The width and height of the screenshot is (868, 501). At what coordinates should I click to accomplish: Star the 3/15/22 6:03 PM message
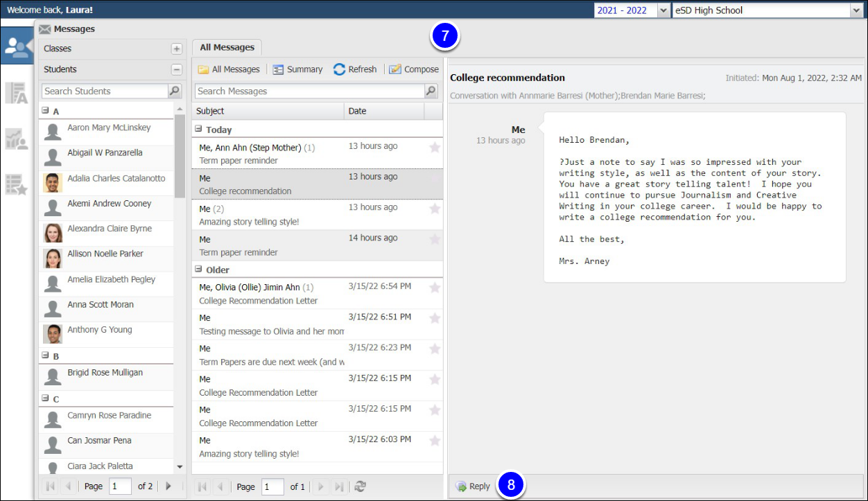point(435,440)
